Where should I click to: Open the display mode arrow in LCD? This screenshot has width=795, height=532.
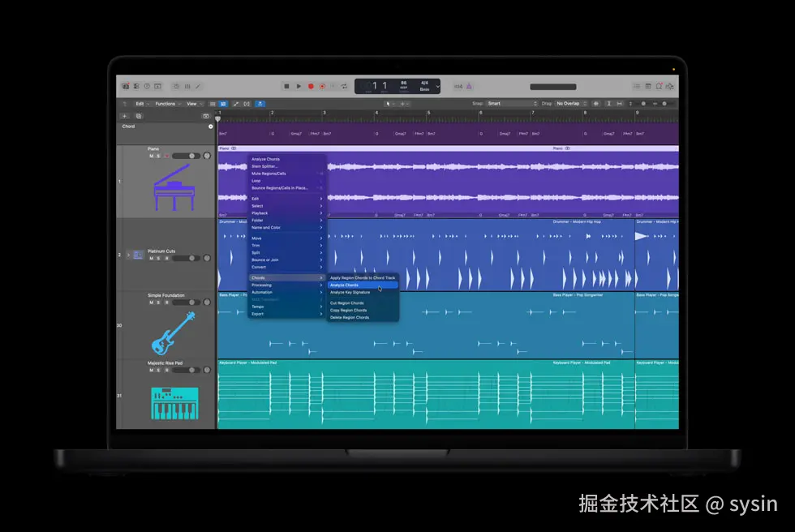click(x=438, y=86)
